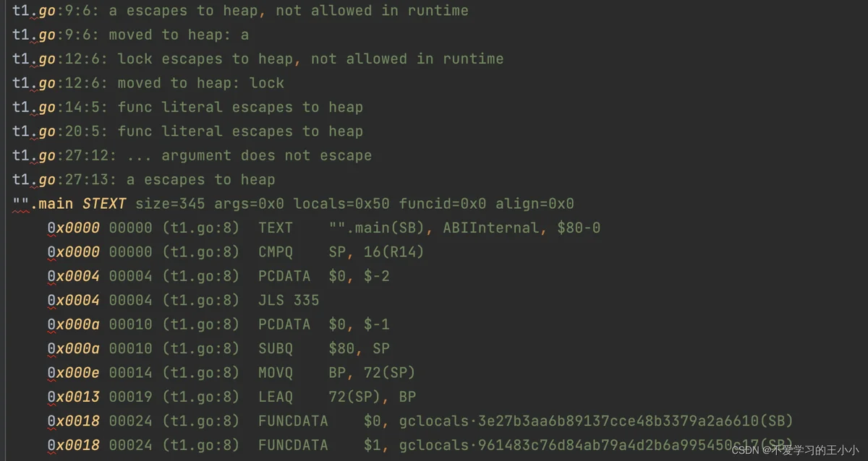Jump to t1.go:14:5 func literal message
The height and width of the screenshot is (461, 868).
coord(187,107)
